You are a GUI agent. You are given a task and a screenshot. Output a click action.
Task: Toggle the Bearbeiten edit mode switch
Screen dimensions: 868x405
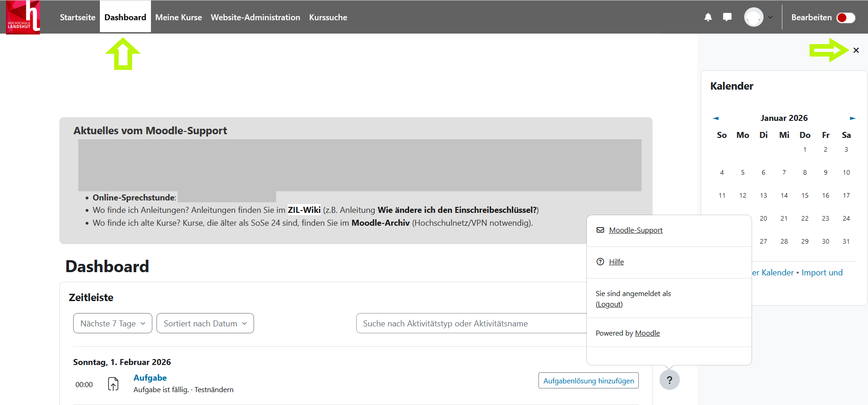[845, 17]
